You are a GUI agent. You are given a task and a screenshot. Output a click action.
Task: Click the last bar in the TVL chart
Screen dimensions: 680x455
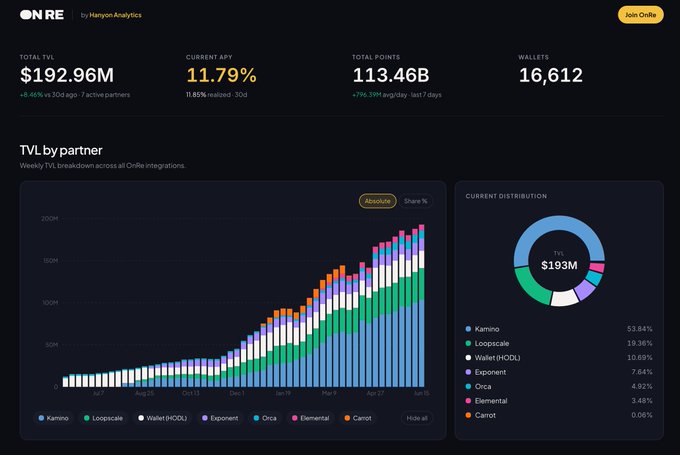(x=422, y=306)
